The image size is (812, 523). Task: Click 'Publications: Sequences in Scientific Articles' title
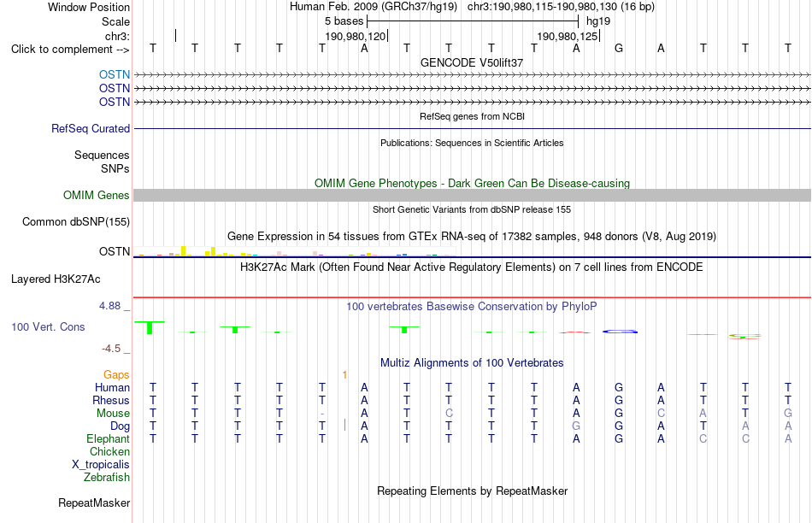pos(472,143)
